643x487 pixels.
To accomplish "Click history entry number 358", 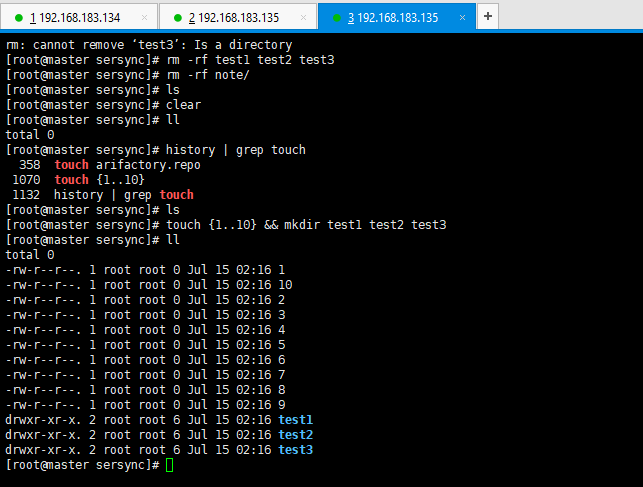I will point(30,165).
